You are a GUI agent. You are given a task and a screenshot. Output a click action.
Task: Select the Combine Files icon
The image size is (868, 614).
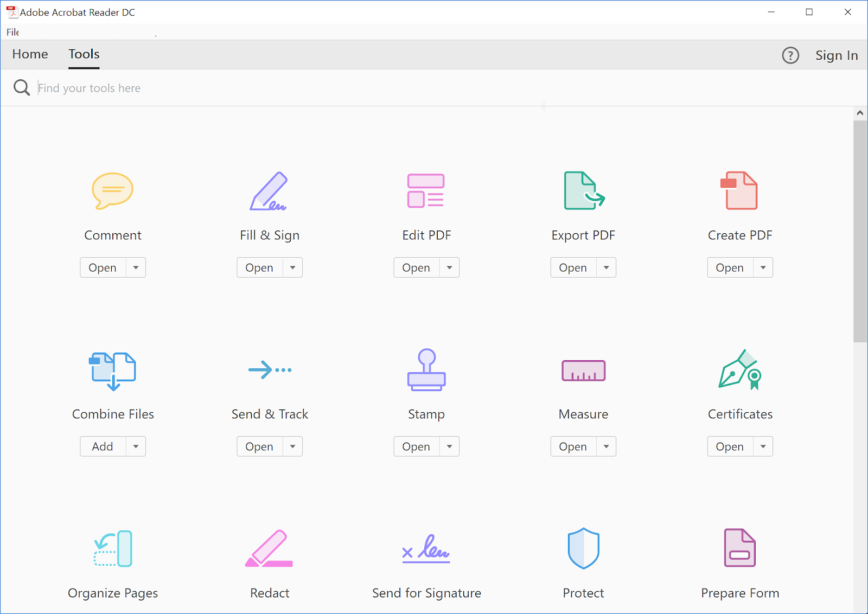click(x=112, y=371)
